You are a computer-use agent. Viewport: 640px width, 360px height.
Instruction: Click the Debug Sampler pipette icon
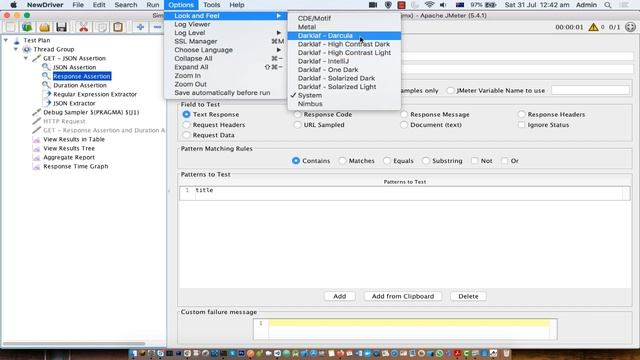(37, 112)
